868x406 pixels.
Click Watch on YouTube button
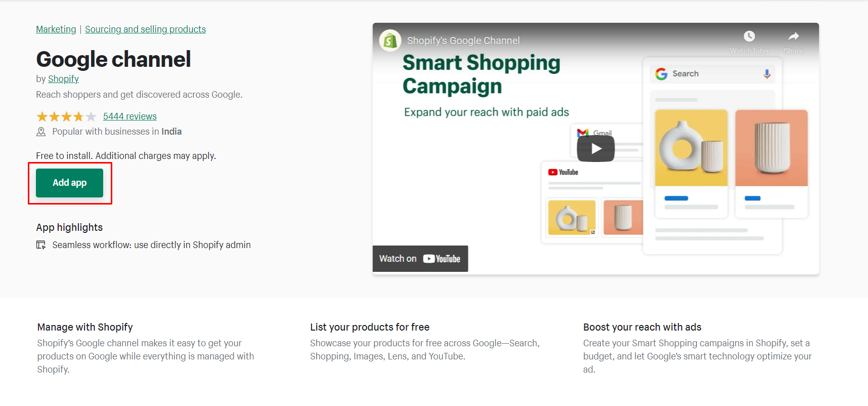(x=420, y=259)
